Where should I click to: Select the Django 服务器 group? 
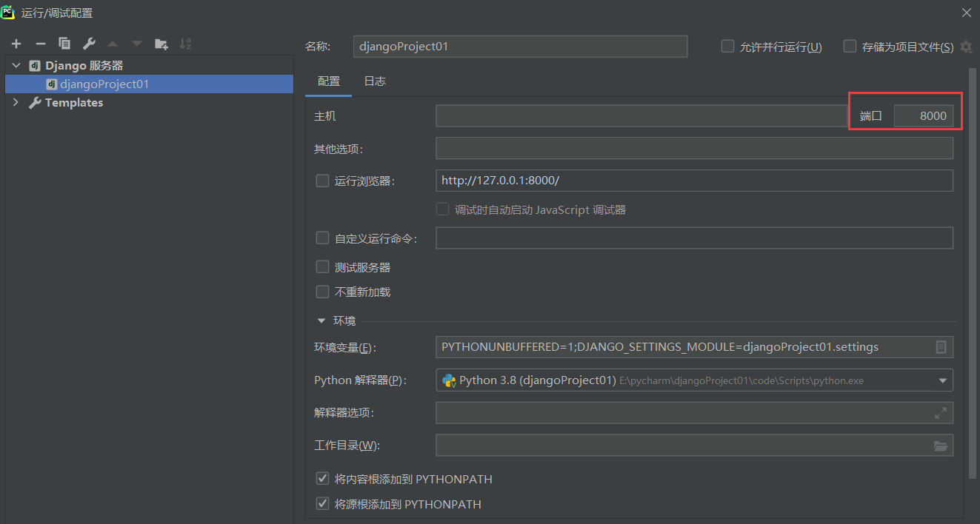point(84,66)
